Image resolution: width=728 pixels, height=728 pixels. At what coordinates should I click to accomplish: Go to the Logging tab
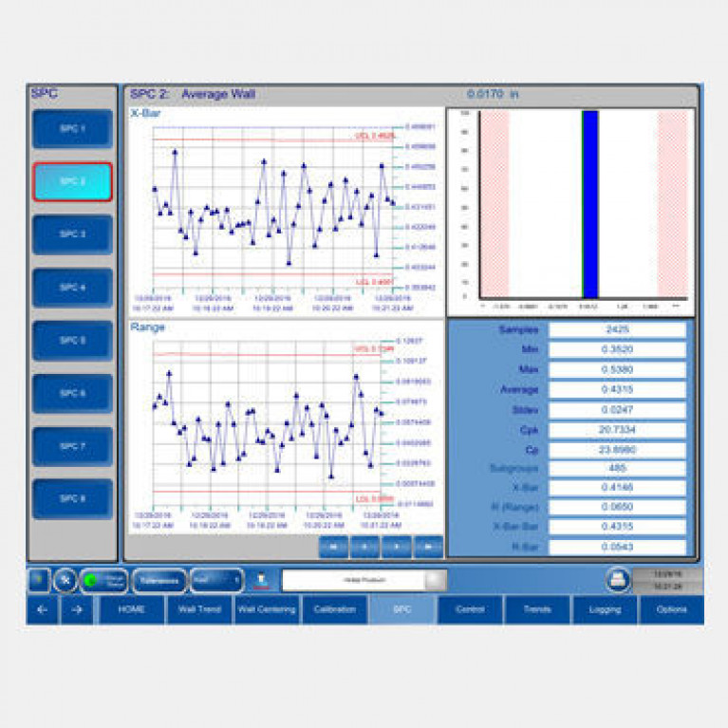coord(604,610)
